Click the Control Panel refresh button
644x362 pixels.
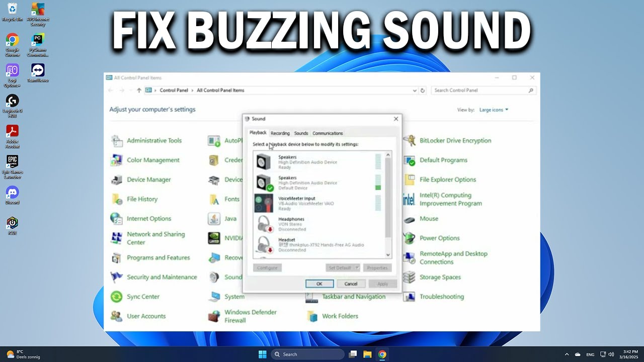pyautogui.click(x=423, y=90)
